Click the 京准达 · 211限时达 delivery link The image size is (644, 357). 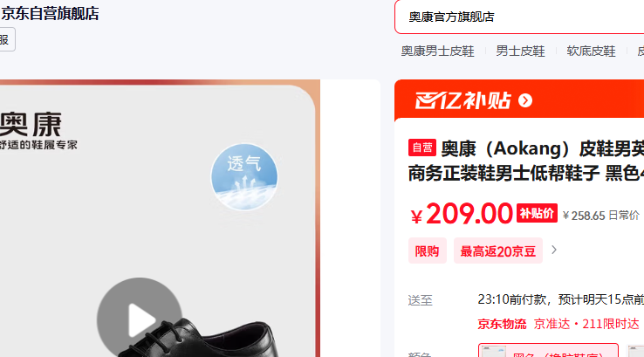click(586, 324)
